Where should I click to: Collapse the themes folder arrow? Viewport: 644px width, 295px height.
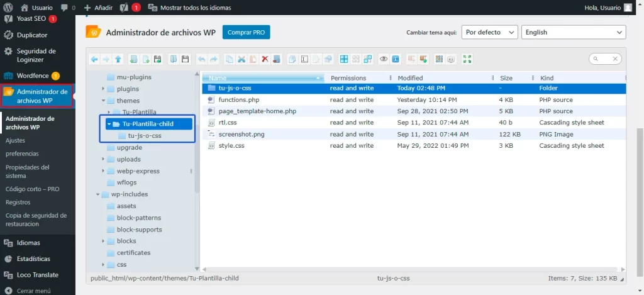pyautogui.click(x=103, y=101)
